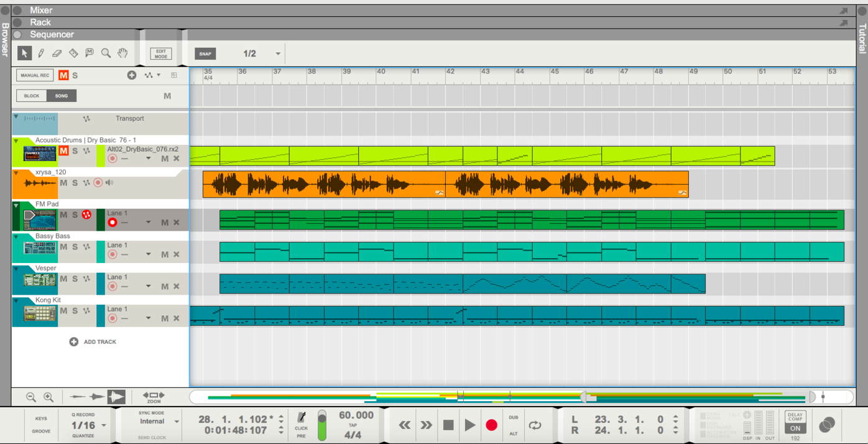Toggle the Snap button
The height and width of the screenshot is (444, 868).
(205, 54)
